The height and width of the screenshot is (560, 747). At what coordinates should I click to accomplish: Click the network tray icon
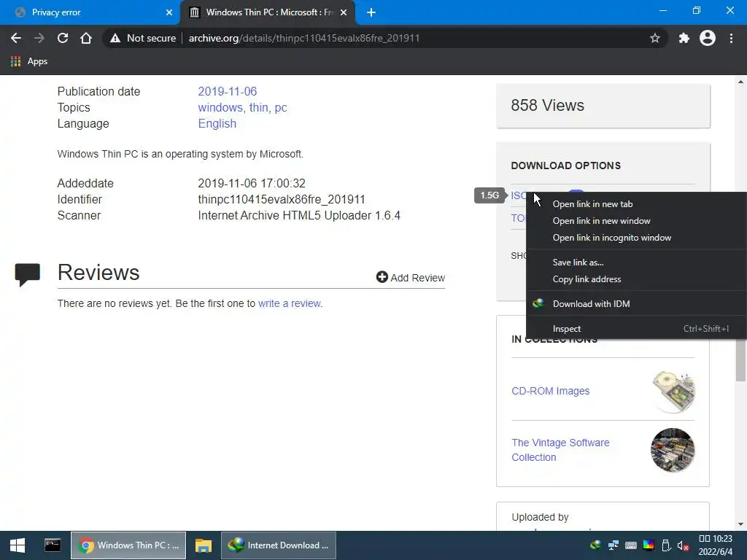pos(613,545)
